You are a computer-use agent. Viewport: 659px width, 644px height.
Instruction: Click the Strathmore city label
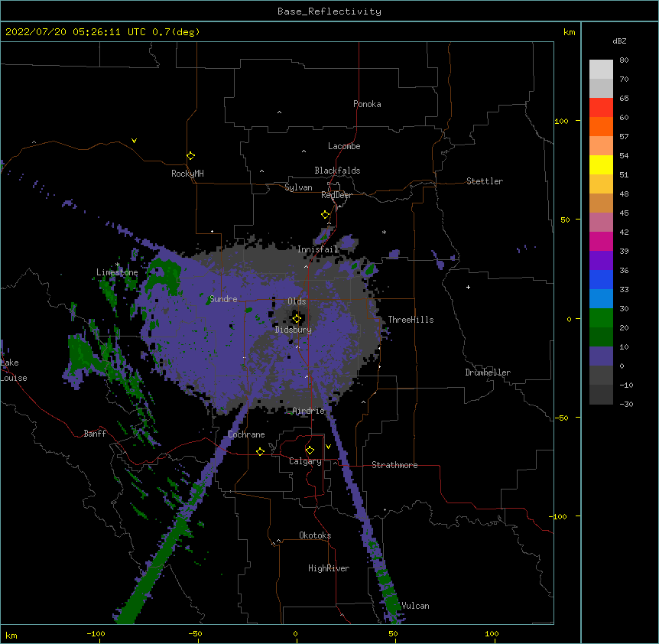click(394, 465)
